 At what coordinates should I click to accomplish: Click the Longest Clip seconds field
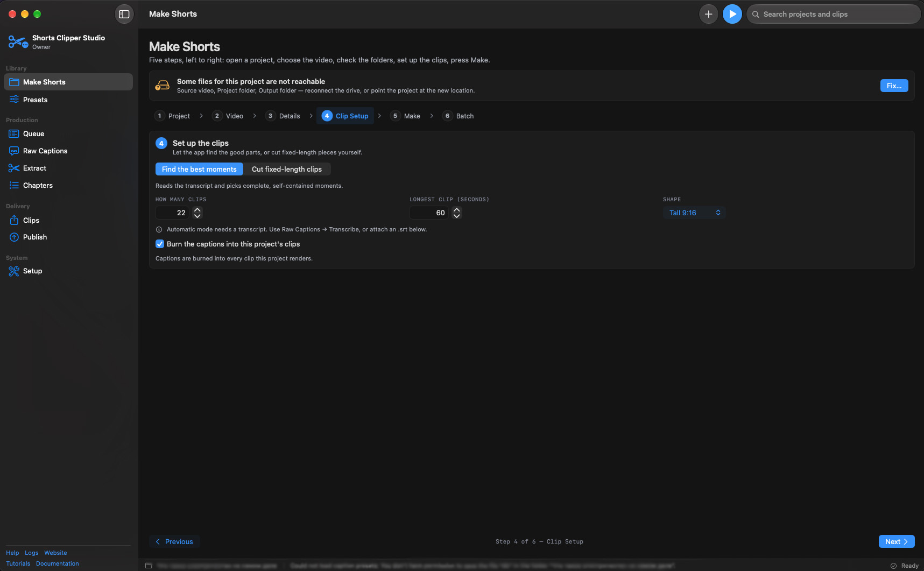click(x=429, y=213)
